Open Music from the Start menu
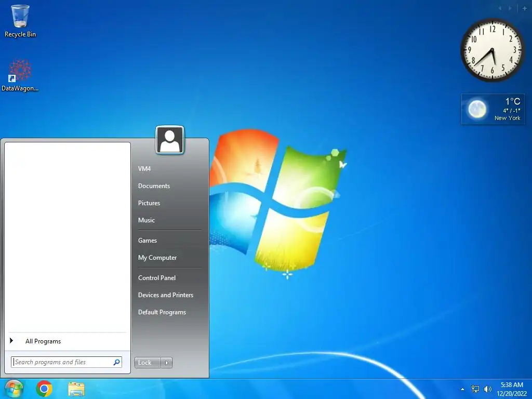The image size is (532, 399). (x=147, y=220)
